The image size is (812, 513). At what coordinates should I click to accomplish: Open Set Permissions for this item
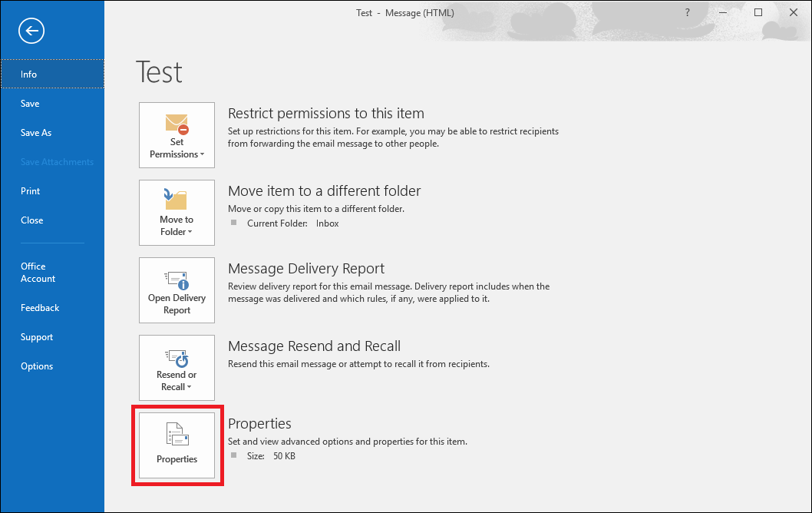[177, 135]
